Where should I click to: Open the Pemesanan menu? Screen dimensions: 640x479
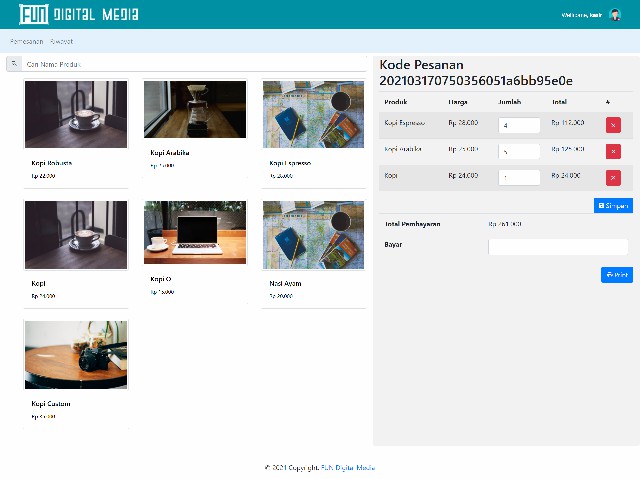(x=27, y=41)
